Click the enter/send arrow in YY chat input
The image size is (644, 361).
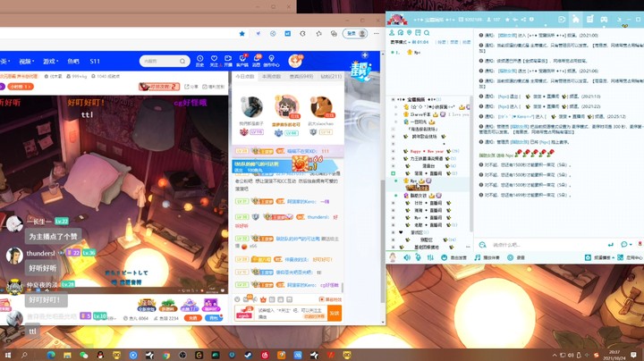tap(611, 245)
